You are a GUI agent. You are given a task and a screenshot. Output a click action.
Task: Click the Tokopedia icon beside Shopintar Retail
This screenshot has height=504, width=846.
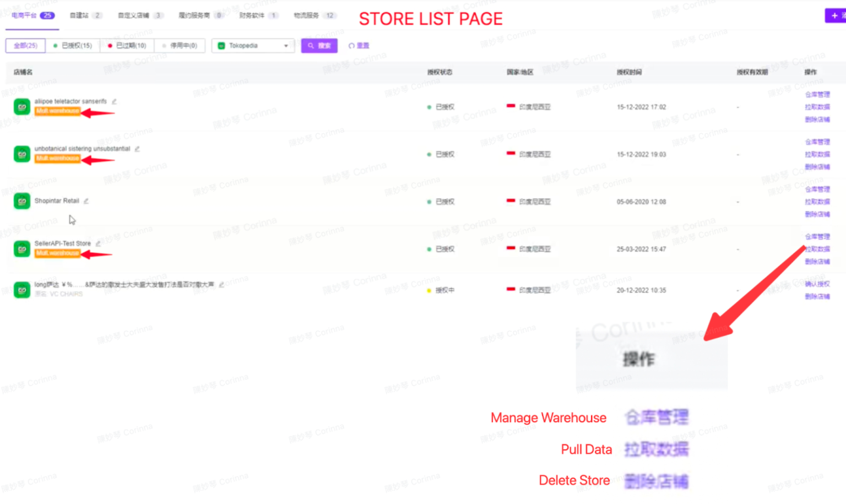(21, 201)
